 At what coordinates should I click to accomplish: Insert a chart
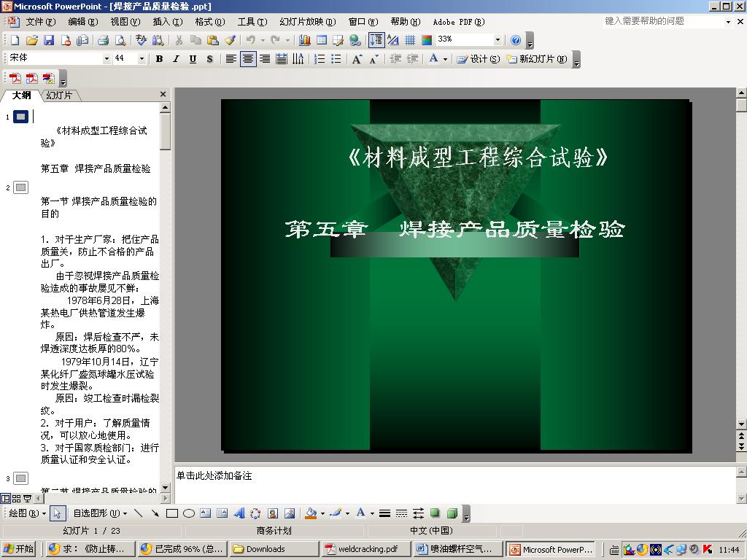point(304,41)
